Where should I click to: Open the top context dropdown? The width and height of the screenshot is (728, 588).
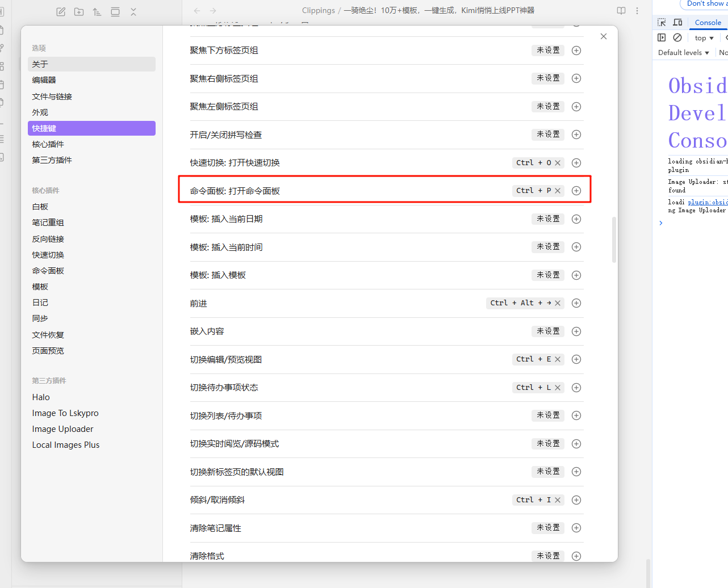coord(704,38)
